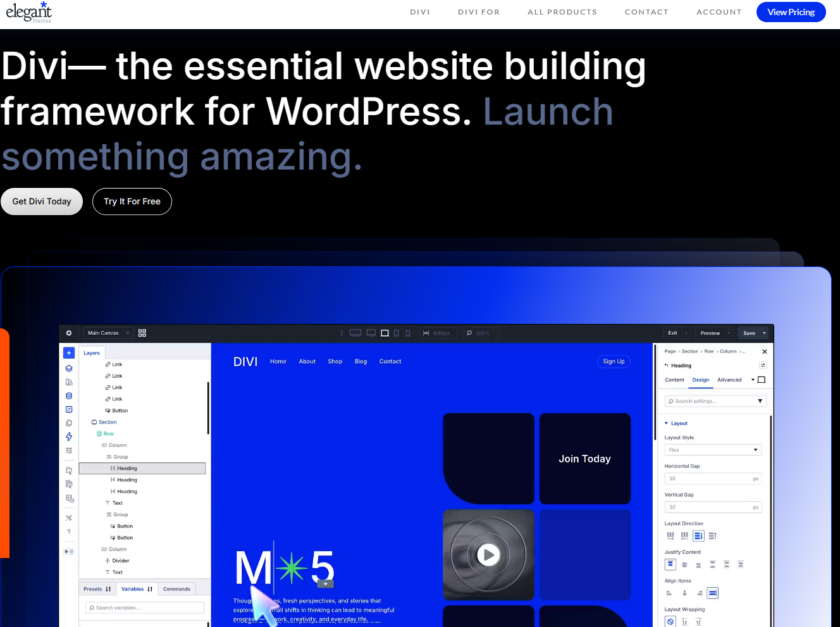
Task: Click the Vertical Gap value field
Action: [x=713, y=507]
